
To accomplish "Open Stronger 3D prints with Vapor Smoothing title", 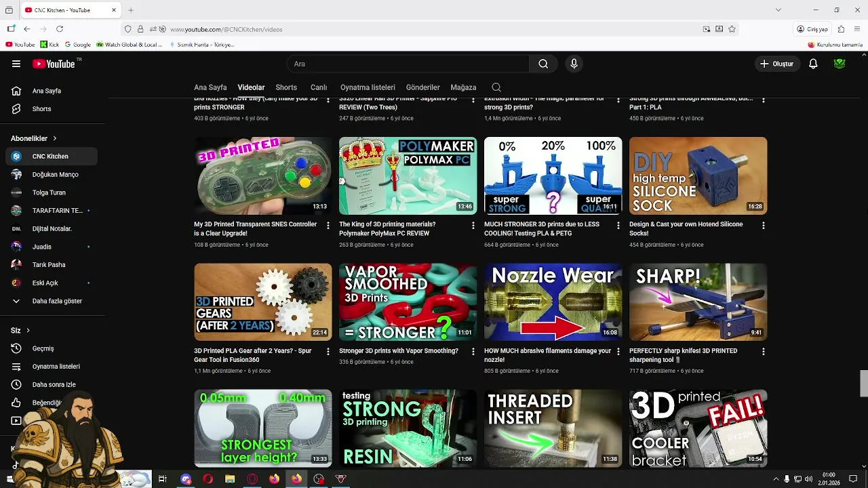I will pos(399,351).
